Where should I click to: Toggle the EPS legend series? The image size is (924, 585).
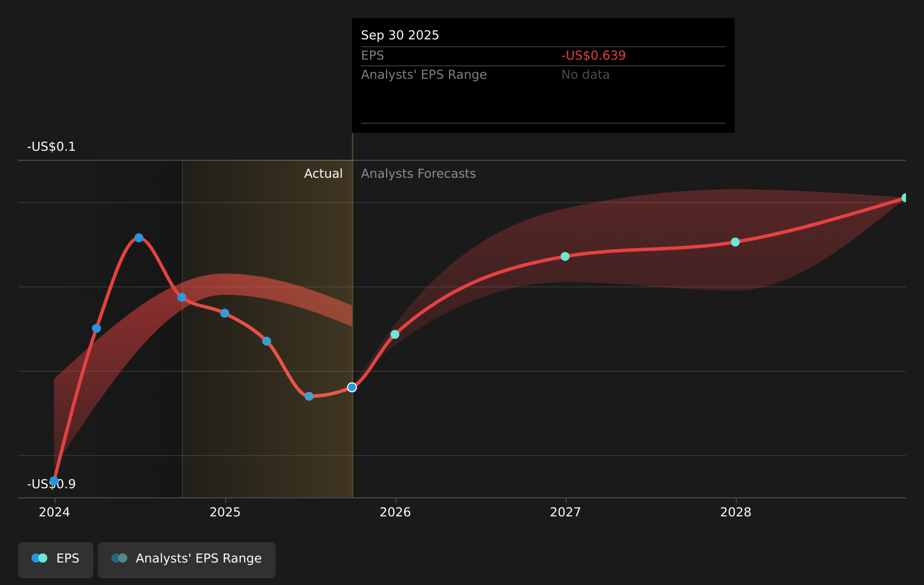(56, 559)
